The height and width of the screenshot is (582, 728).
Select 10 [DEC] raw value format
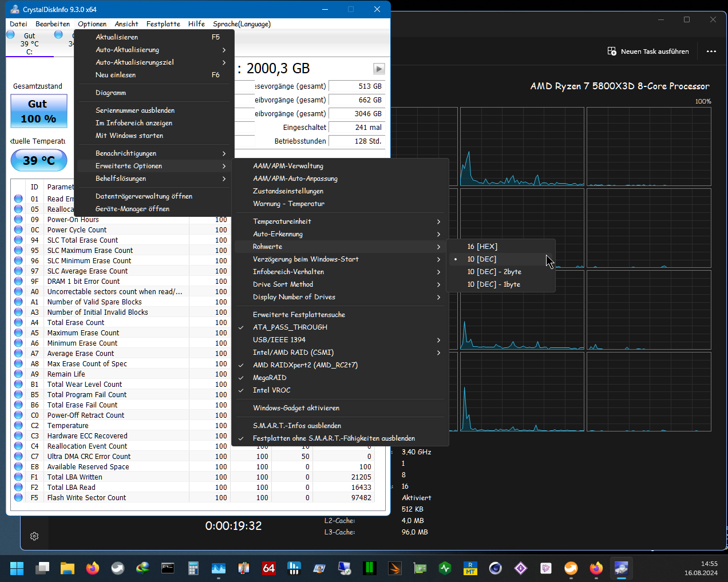(501, 259)
